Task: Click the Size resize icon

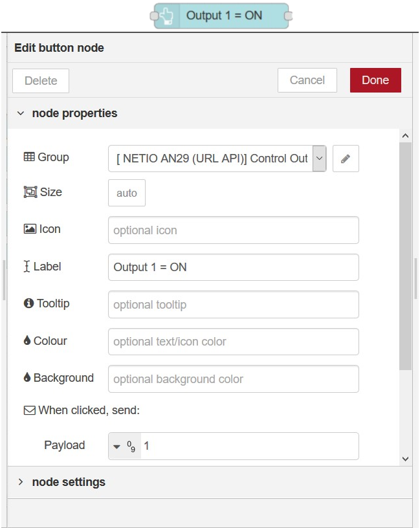Action: point(30,192)
